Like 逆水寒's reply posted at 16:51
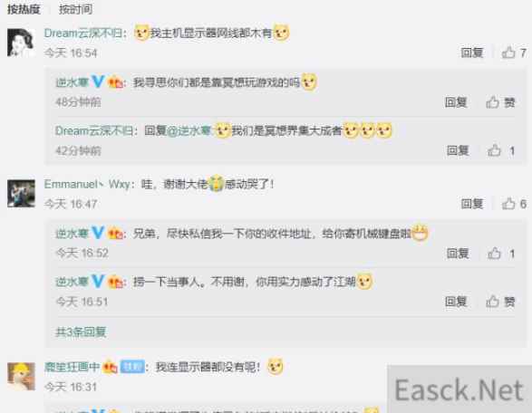This screenshot has width=532, height=413. [500, 302]
